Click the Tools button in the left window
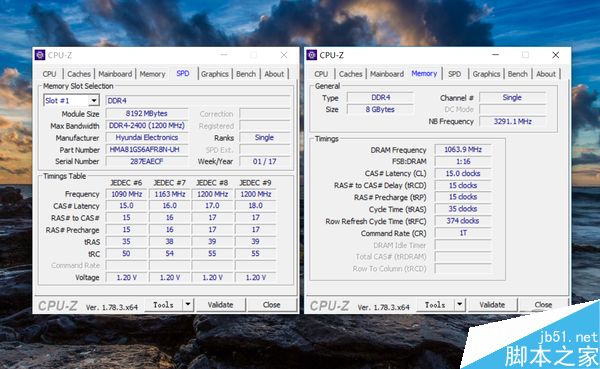This screenshot has height=369, width=600. [163, 305]
